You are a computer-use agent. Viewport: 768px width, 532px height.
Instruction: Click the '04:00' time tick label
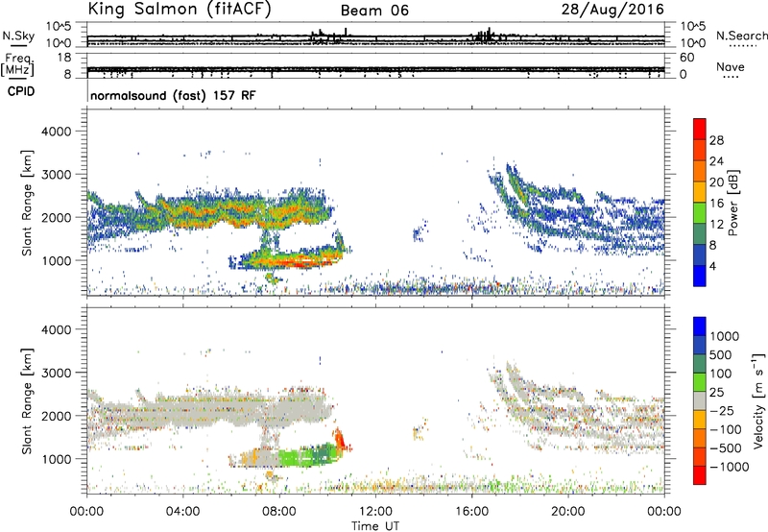[182, 511]
